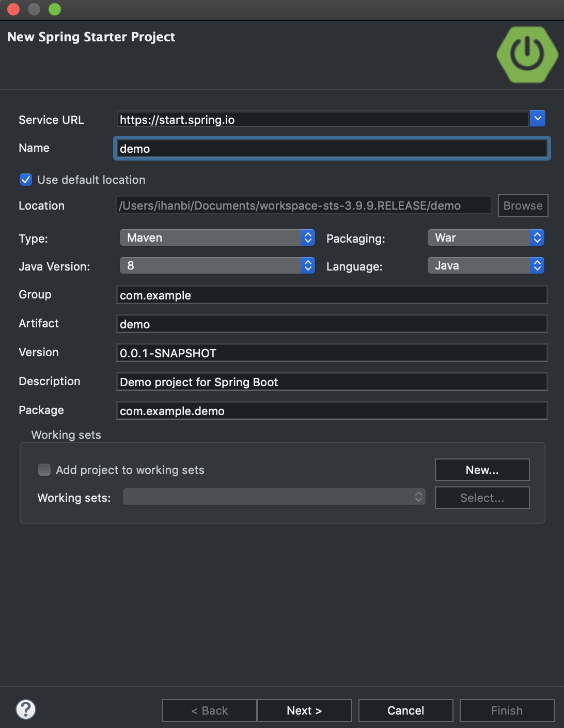Click the Group input field

tap(332, 295)
